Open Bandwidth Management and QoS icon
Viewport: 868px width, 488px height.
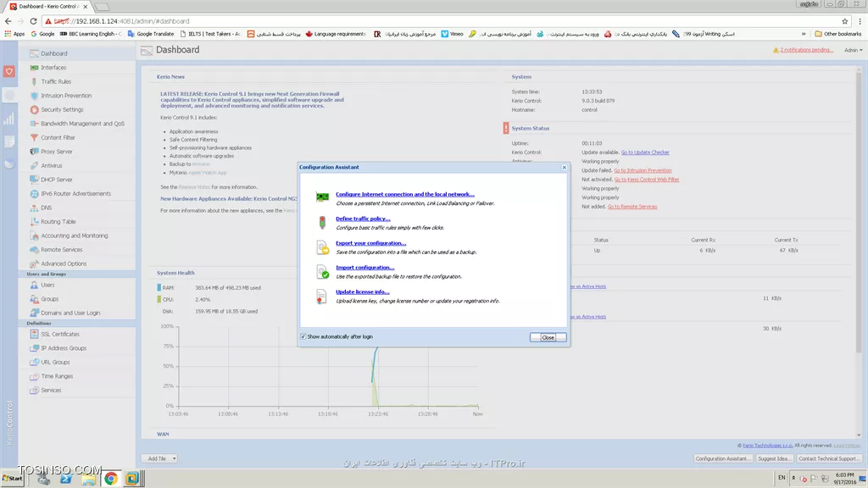pos(34,124)
